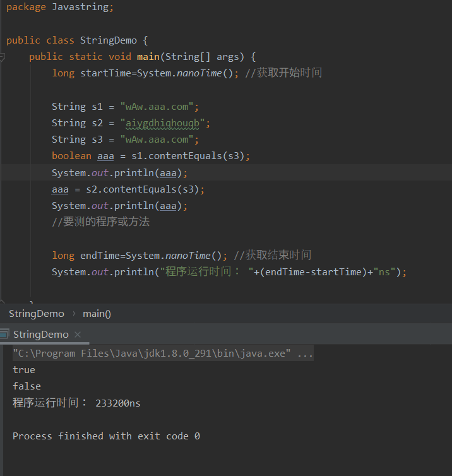Click the 'true' output line
This screenshot has width=452, height=476.
(24, 370)
